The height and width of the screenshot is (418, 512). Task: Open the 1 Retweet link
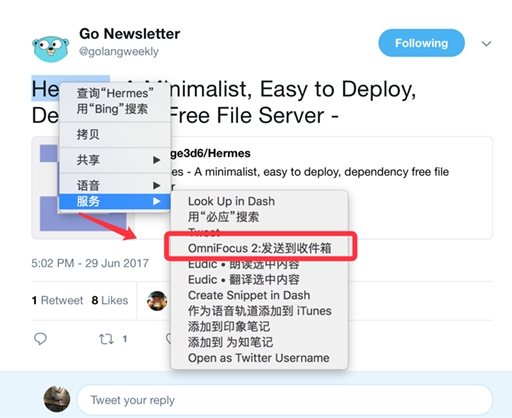pos(57,301)
